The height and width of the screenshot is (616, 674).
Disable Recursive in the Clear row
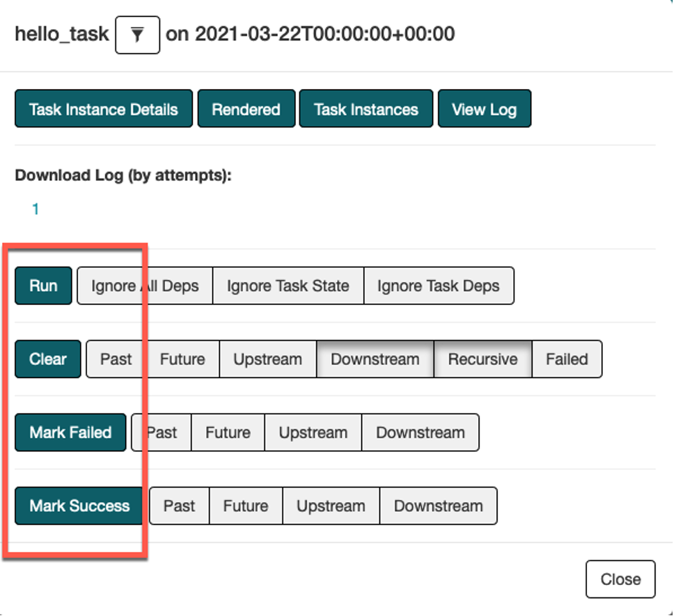coord(482,359)
